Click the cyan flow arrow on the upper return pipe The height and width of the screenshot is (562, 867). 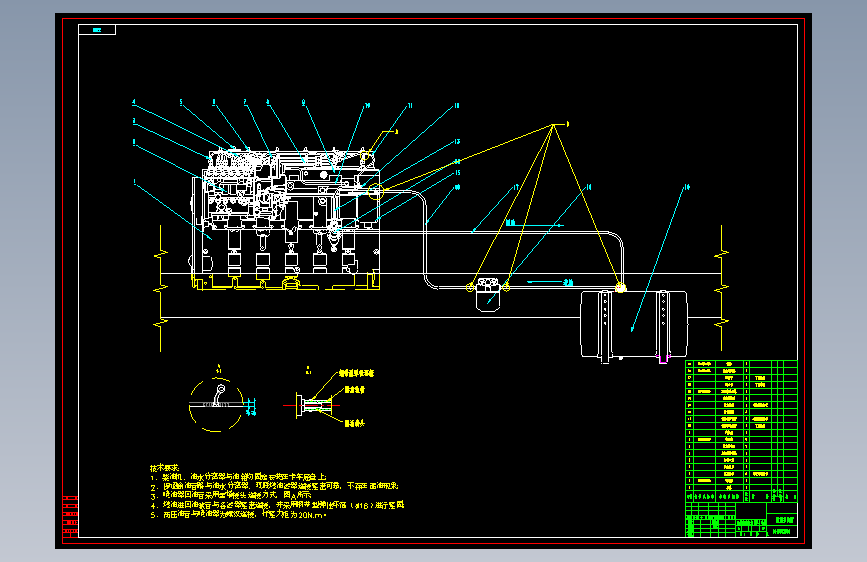[x=535, y=224]
